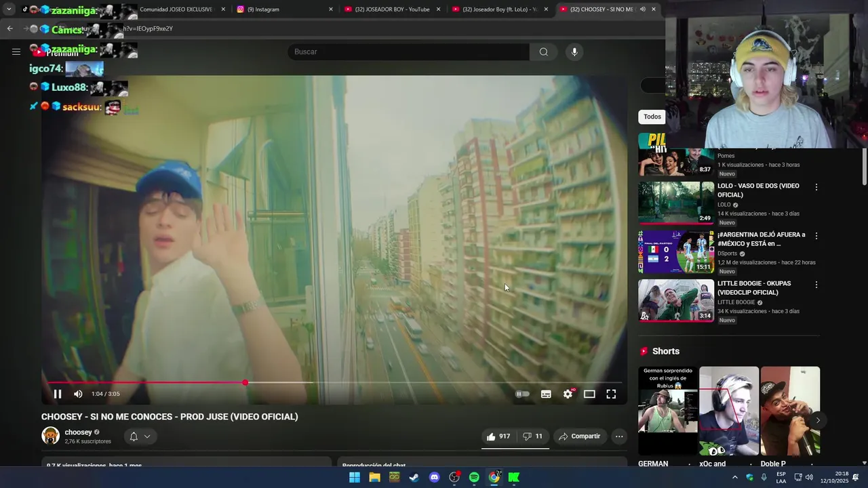Open File Explorer from the taskbar
Viewport: 868px width, 488px height.
[x=374, y=477]
